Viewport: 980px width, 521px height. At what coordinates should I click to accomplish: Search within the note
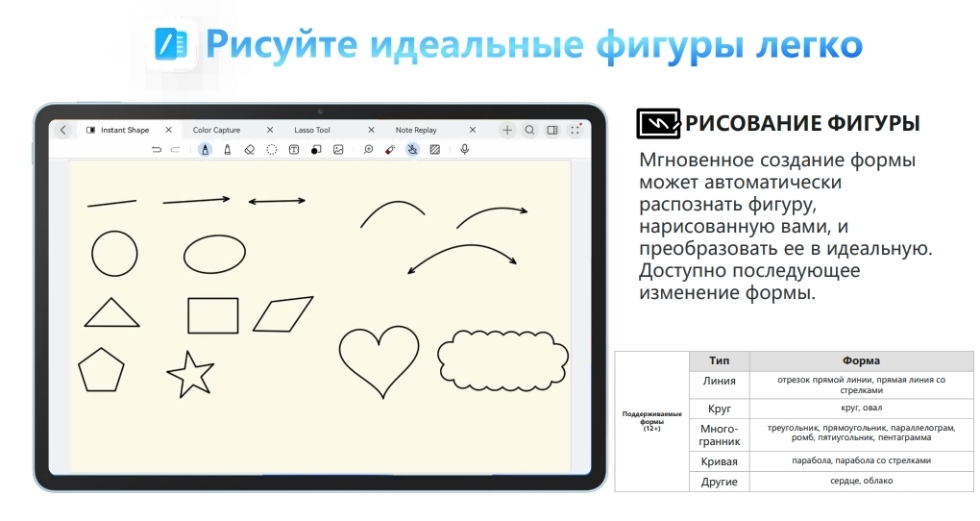click(x=529, y=130)
